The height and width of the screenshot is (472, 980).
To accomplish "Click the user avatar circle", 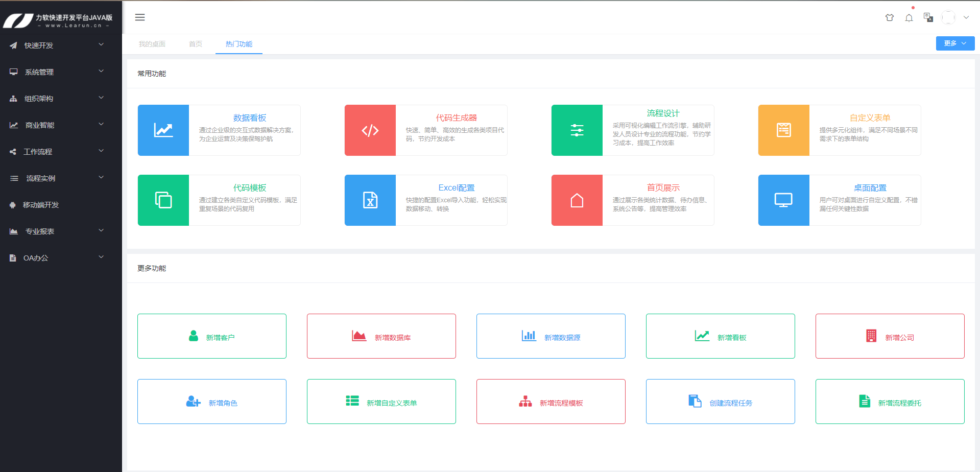I will [x=948, y=17].
